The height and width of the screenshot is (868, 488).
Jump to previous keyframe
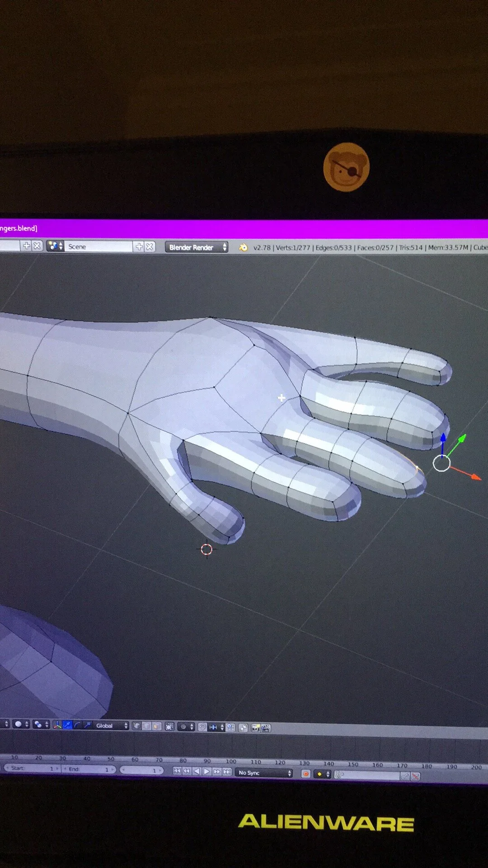coord(187,771)
